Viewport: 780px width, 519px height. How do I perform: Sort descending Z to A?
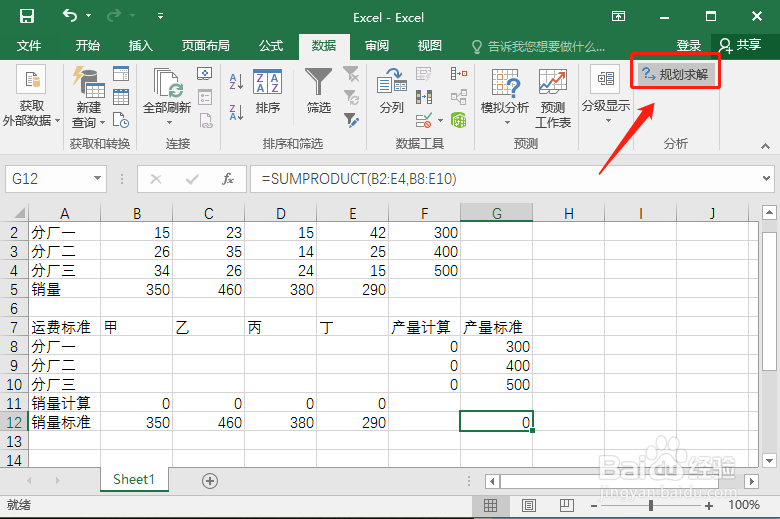pos(236,112)
